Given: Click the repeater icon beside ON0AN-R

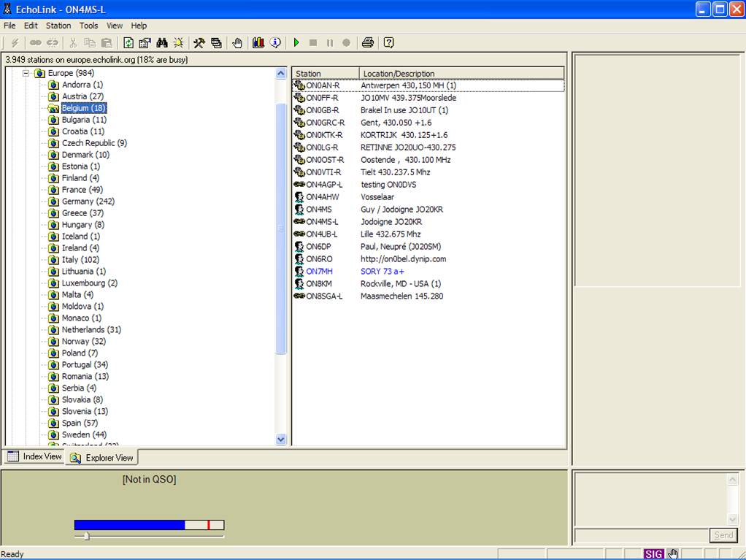Looking at the screenshot, I should (x=299, y=85).
